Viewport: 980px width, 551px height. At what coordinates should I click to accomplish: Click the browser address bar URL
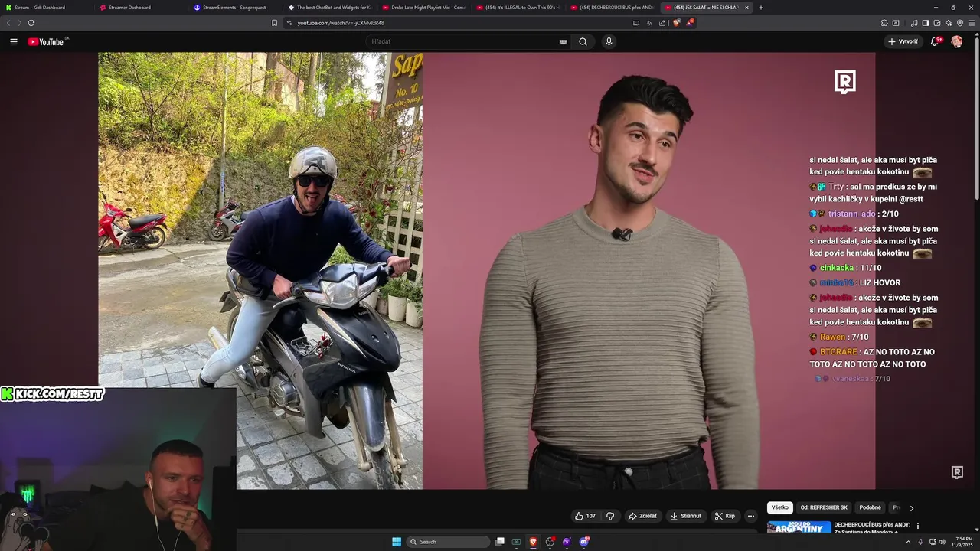pyautogui.click(x=341, y=23)
